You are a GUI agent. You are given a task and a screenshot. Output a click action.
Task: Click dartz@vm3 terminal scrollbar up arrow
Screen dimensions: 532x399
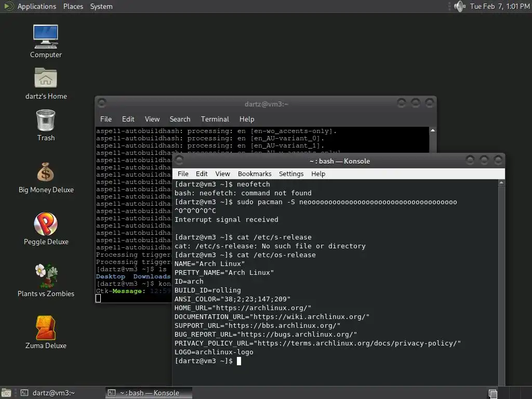pos(433,130)
